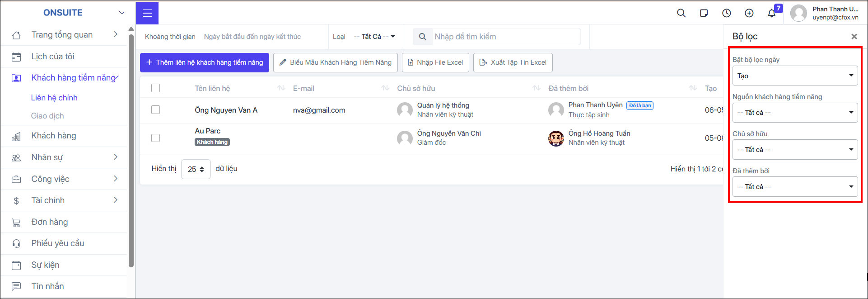This screenshot has width=868, height=299.
Task: Close the Bộ lọc filter panel
Action: point(854,37)
